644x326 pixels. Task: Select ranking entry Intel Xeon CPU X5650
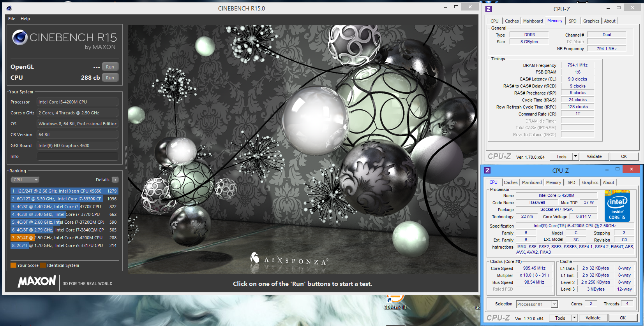64,191
